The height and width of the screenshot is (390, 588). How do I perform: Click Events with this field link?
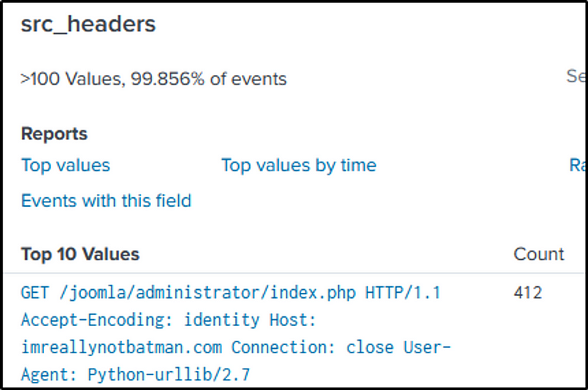point(106,201)
